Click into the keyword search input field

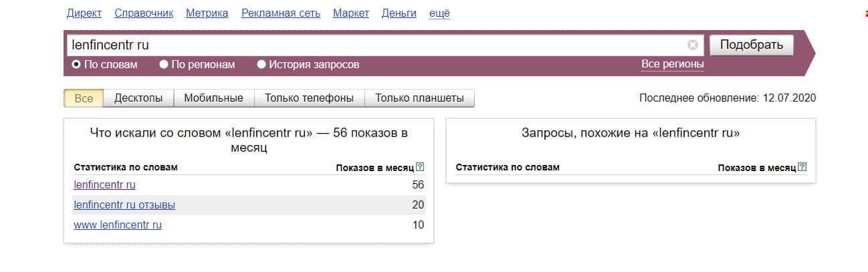point(374,45)
